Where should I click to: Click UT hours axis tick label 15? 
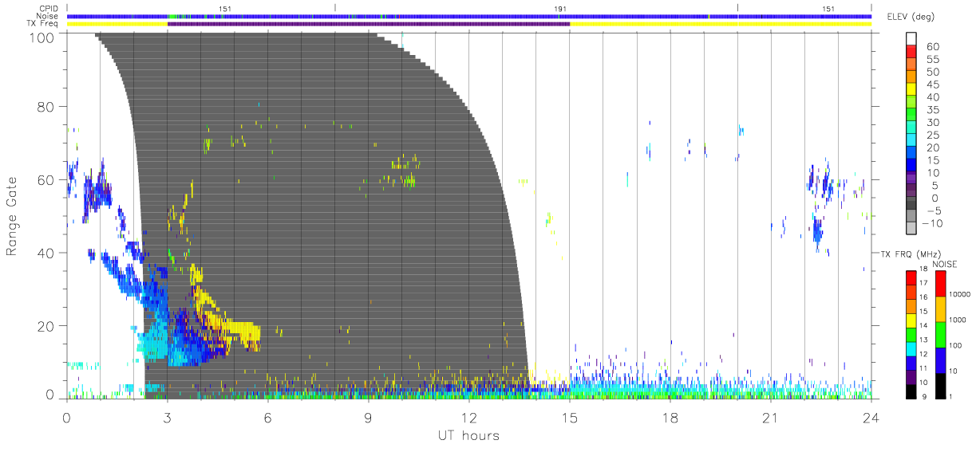pos(569,418)
